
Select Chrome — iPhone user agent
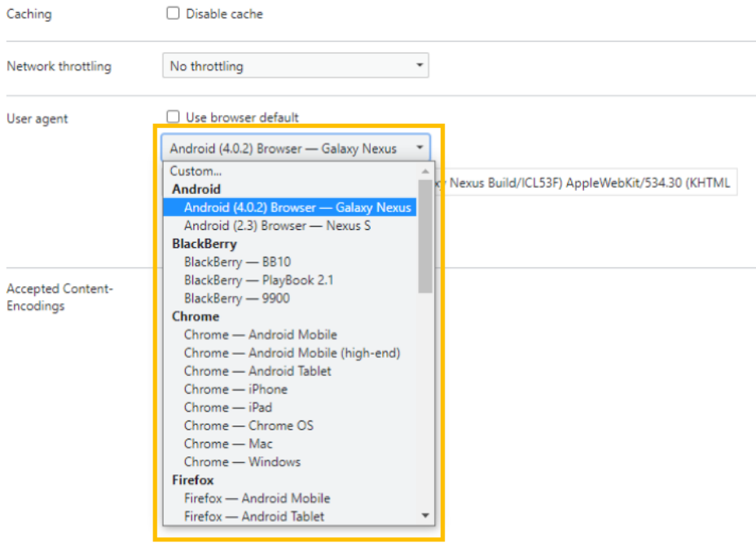(235, 389)
